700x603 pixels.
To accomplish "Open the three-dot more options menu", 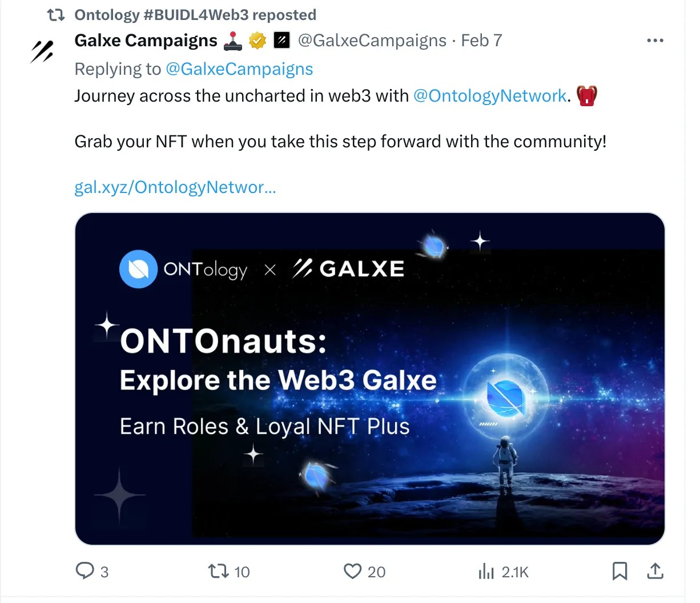I will (655, 41).
